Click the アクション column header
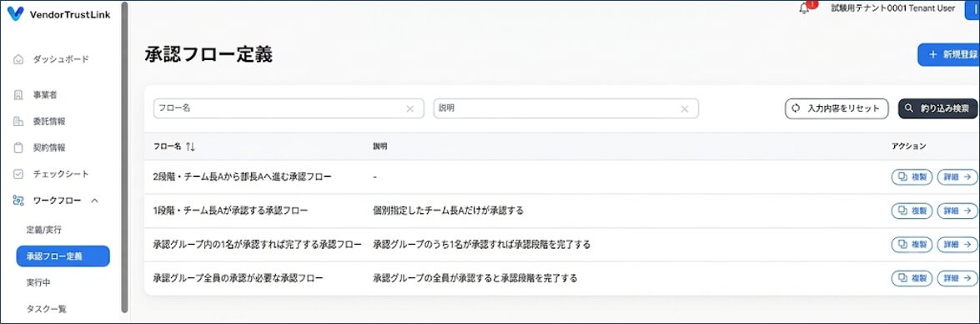The height and width of the screenshot is (324, 980). pos(909,146)
